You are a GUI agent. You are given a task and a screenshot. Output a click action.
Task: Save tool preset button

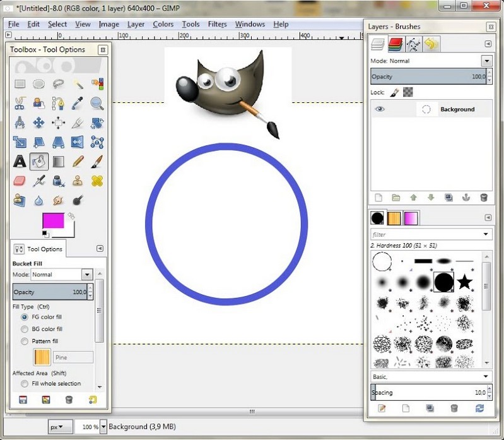[x=23, y=400]
